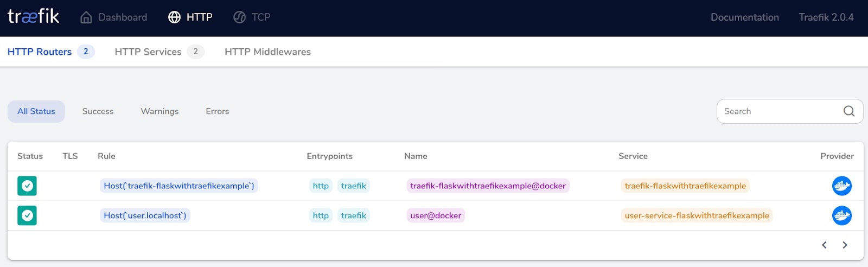
Task: Show only routers with Errors
Action: click(x=218, y=111)
